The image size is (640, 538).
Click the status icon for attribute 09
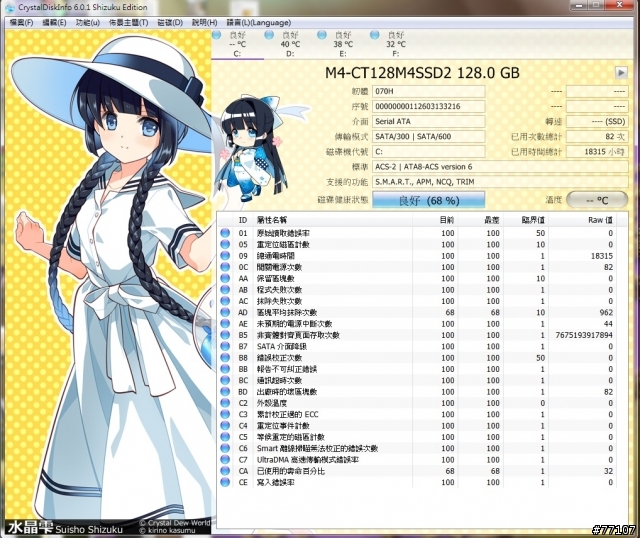[x=225, y=256]
